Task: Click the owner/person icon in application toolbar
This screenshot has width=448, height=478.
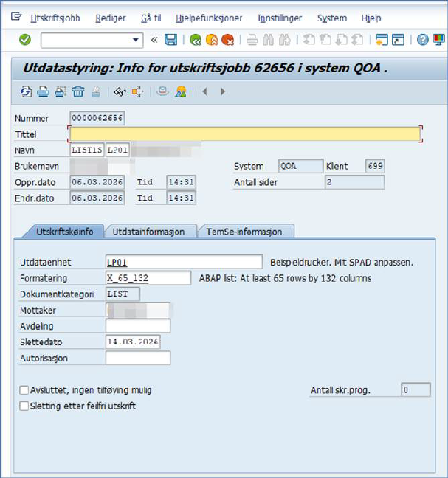Action: [x=181, y=91]
